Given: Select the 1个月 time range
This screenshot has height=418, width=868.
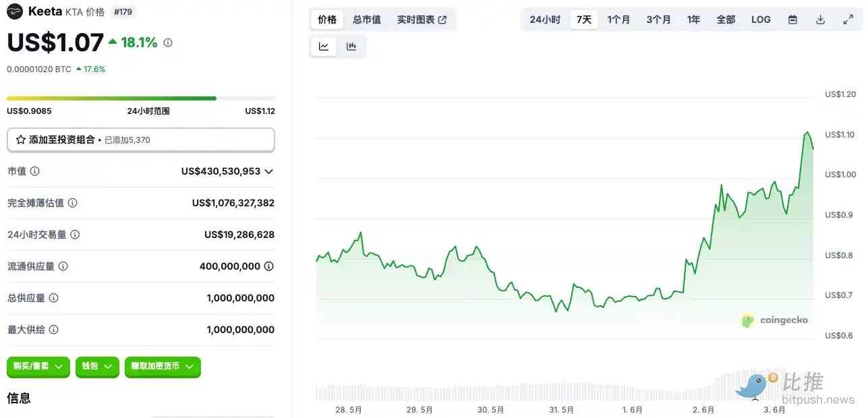Looking at the screenshot, I should (x=618, y=20).
